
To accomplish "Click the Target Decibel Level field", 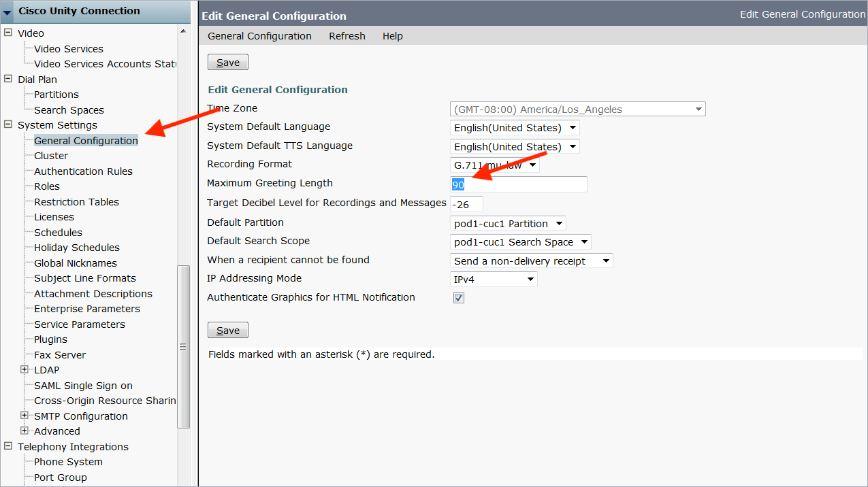I will point(466,204).
